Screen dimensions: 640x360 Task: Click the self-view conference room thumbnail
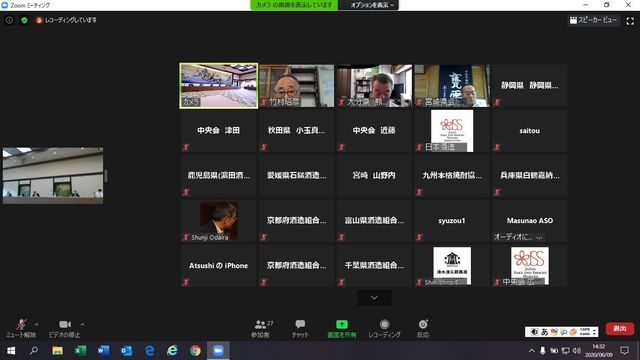click(x=53, y=176)
